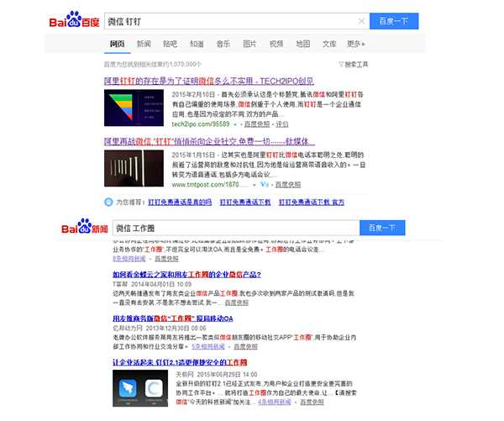Switch to the 视频 tab

[x=276, y=44]
